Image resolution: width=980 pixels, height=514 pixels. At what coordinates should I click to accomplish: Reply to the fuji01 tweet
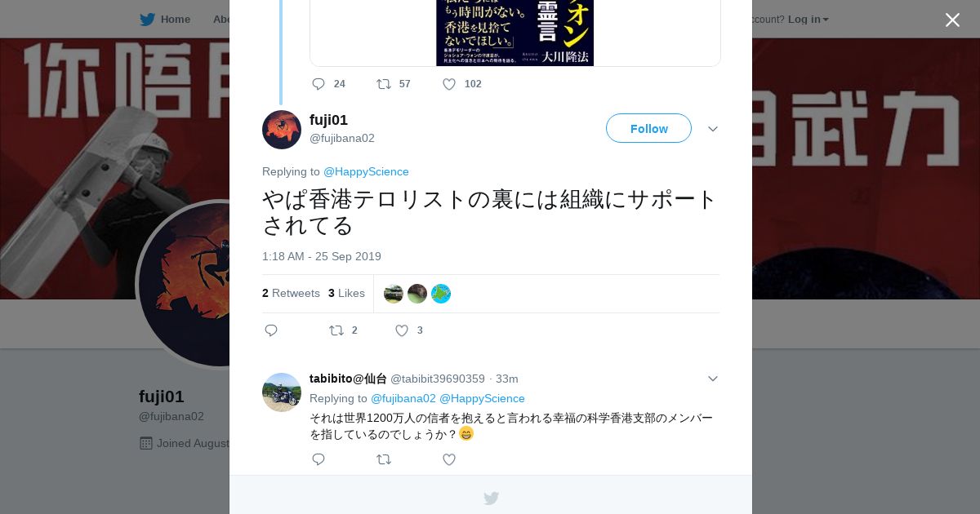(x=271, y=330)
